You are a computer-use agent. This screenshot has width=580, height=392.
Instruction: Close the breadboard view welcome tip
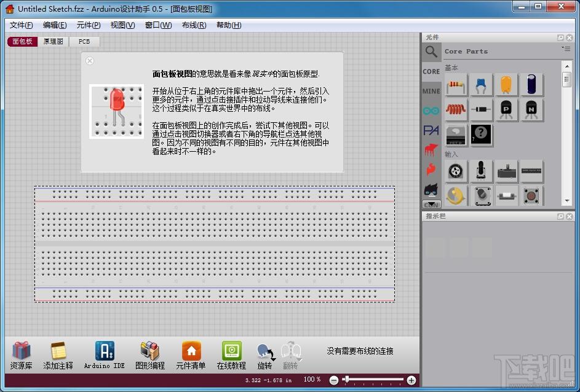click(x=90, y=61)
